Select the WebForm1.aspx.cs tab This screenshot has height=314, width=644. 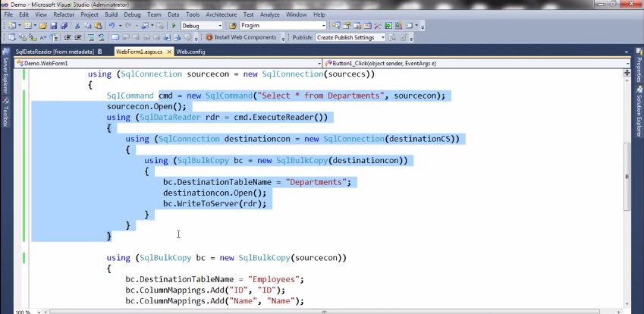click(140, 52)
